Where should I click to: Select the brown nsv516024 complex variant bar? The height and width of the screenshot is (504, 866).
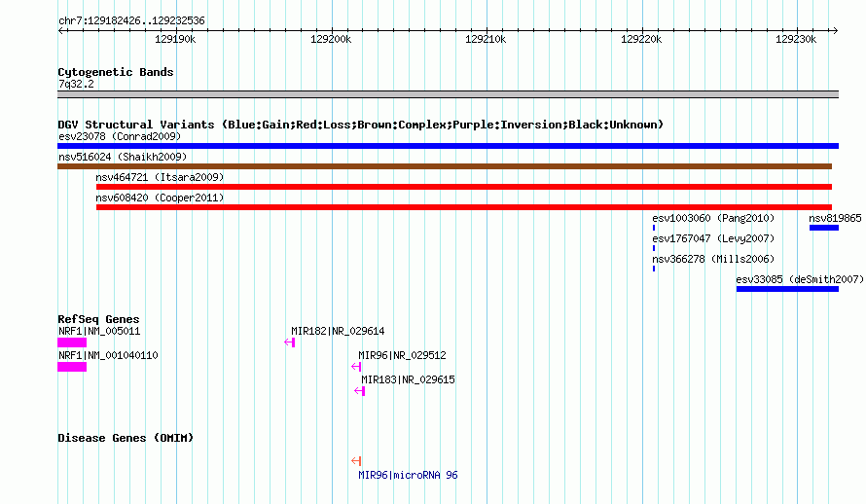[x=445, y=166]
